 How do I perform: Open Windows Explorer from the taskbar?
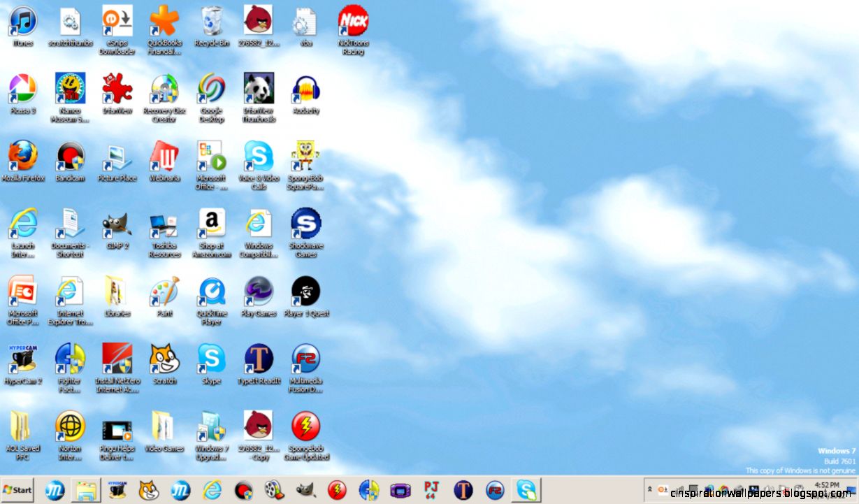click(x=85, y=490)
